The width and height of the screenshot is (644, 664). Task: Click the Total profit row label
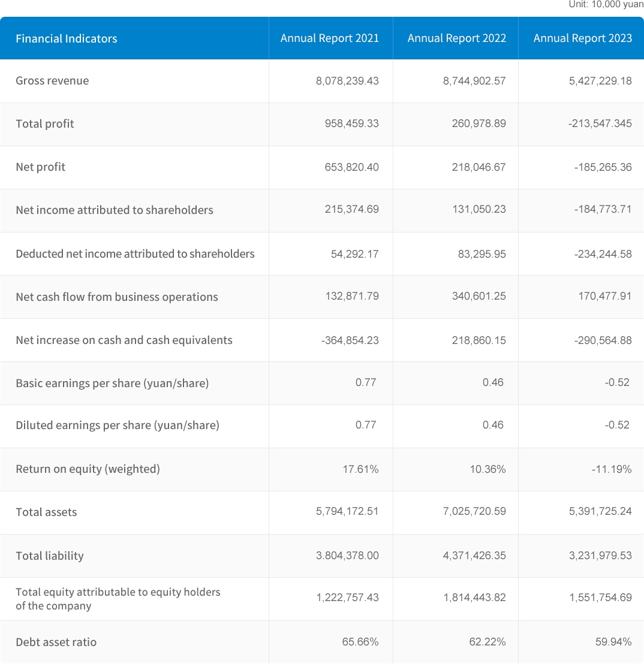45,124
